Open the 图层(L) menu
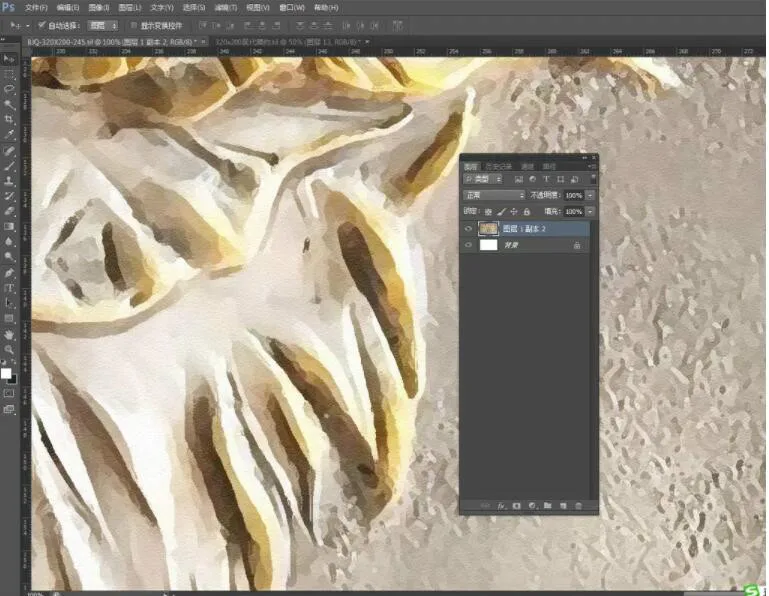This screenshot has width=769, height=596. 130,8
